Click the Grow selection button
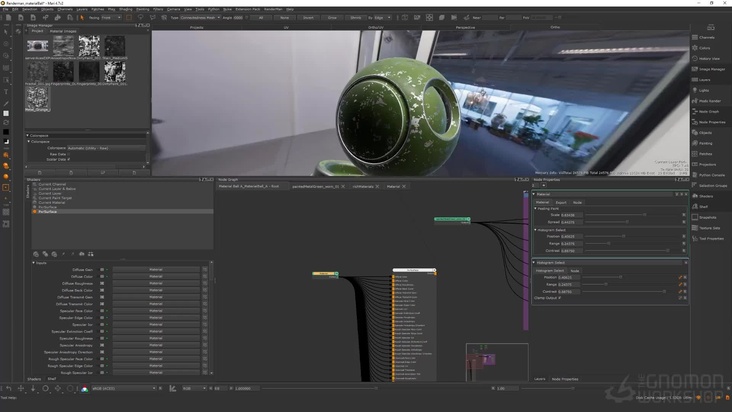 pyautogui.click(x=332, y=17)
